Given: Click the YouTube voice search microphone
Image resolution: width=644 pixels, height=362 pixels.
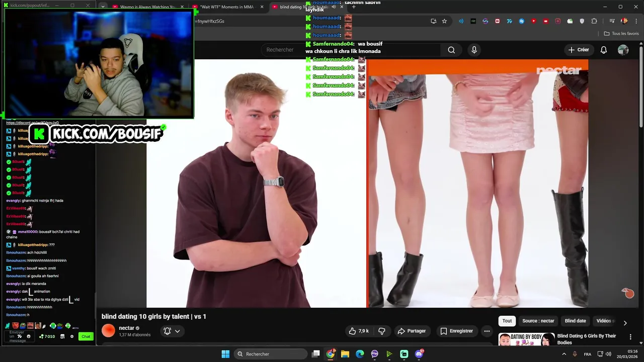Looking at the screenshot, I should (474, 50).
